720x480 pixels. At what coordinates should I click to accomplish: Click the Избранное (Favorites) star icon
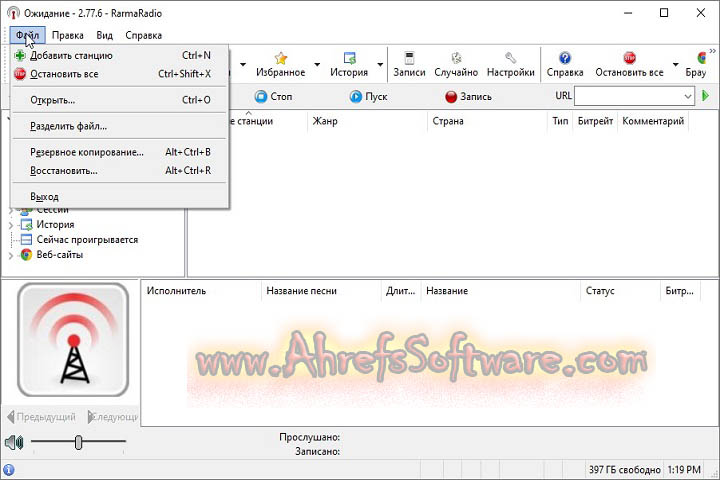pos(280,58)
